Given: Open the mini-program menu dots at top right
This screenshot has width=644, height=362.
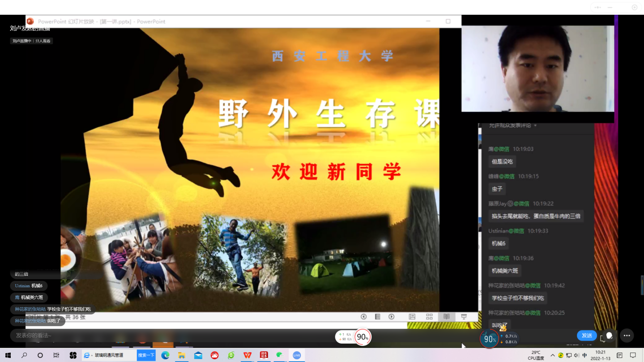Looking at the screenshot, I should point(598,7).
